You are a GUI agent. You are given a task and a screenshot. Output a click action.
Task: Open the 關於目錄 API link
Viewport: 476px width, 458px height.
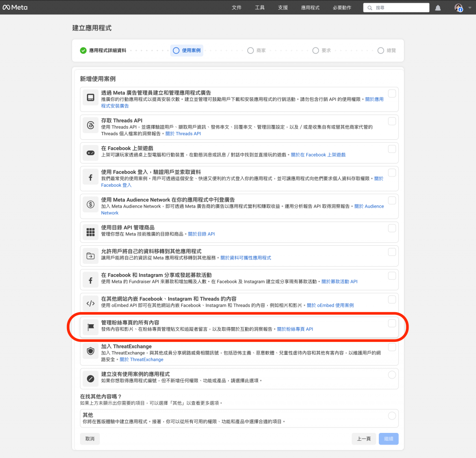point(201,234)
